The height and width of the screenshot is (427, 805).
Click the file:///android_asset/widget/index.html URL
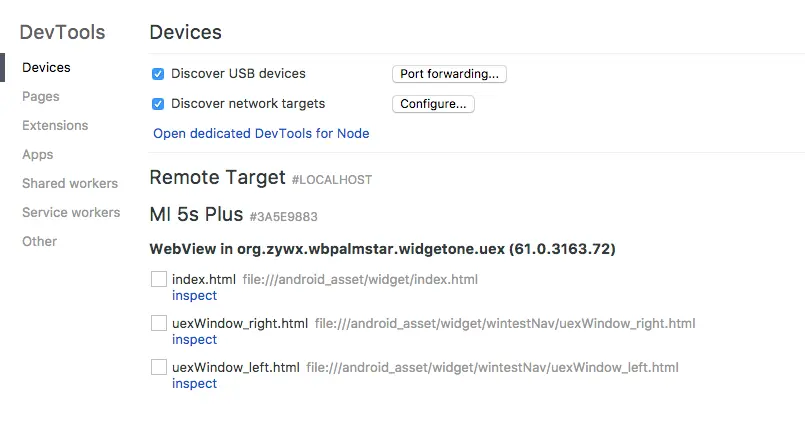pyautogui.click(x=360, y=279)
